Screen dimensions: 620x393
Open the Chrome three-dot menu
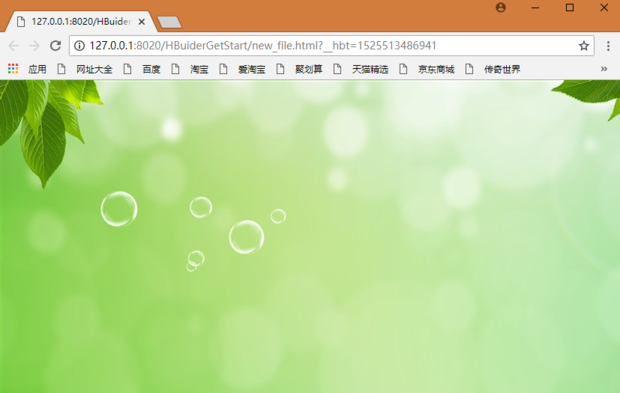click(x=608, y=46)
